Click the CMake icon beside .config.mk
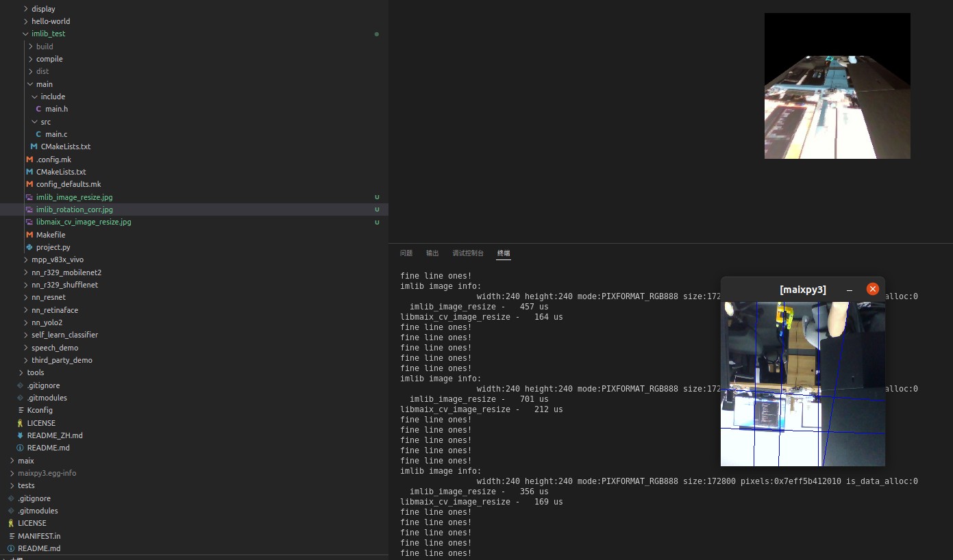953x560 pixels. (29, 160)
